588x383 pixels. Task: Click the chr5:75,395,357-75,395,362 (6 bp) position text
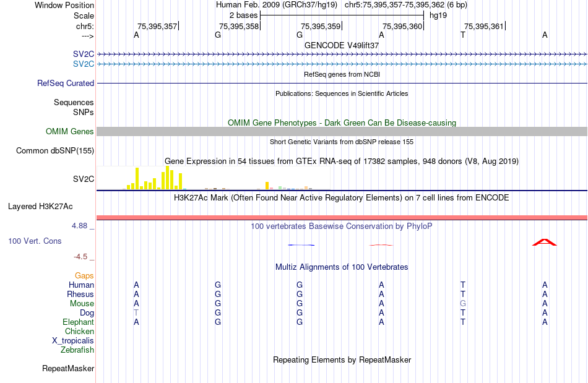tap(406, 5)
